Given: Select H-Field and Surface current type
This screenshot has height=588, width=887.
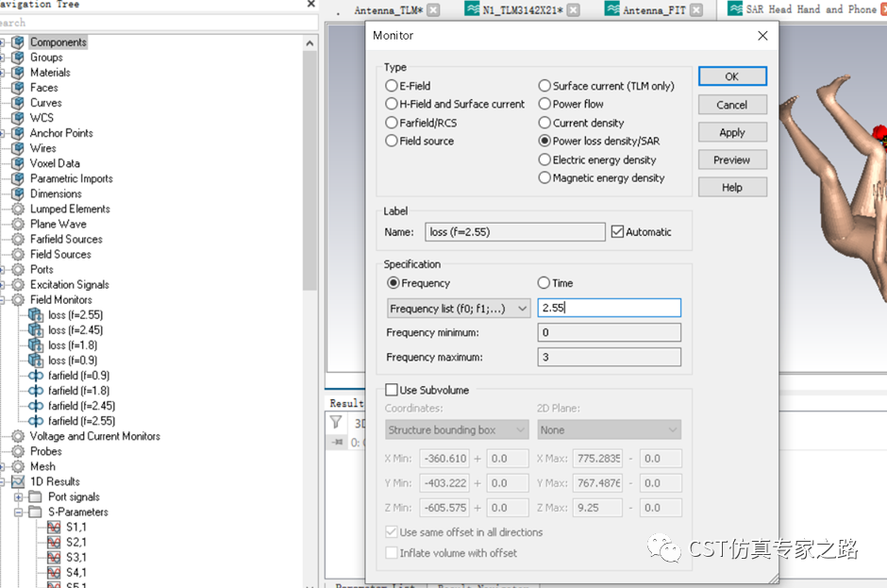Looking at the screenshot, I should [x=392, y=104].
